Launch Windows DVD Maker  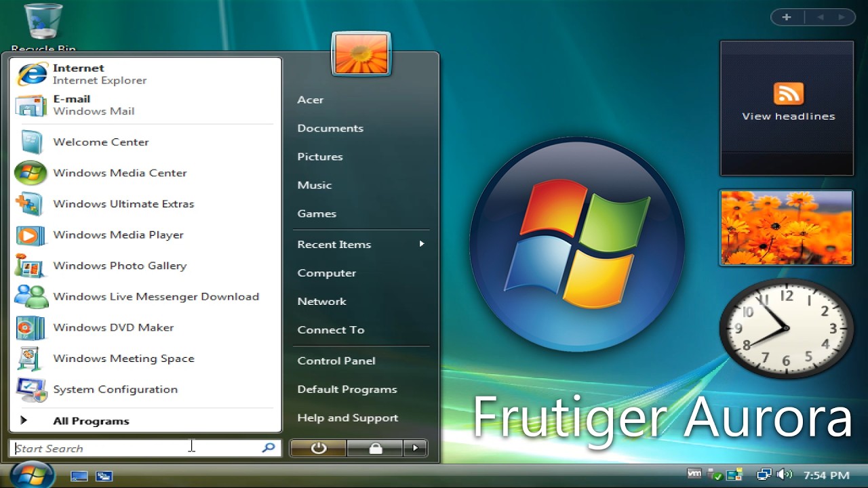pos(145,327)
